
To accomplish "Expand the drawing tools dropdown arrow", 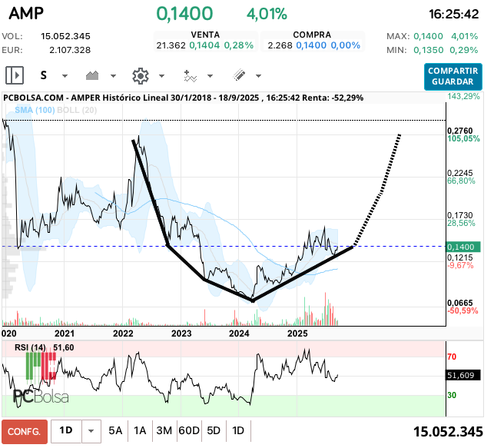I will pyautogui.click(x=258, y=76).
